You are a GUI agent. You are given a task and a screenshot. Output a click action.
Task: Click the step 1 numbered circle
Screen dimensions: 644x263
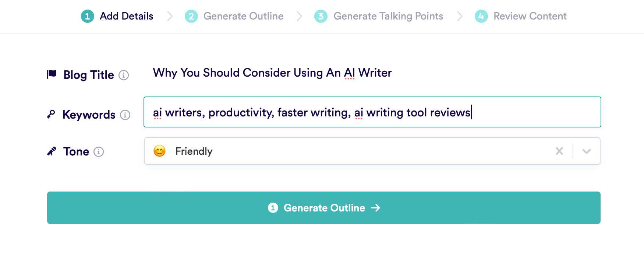coord(88,16)
